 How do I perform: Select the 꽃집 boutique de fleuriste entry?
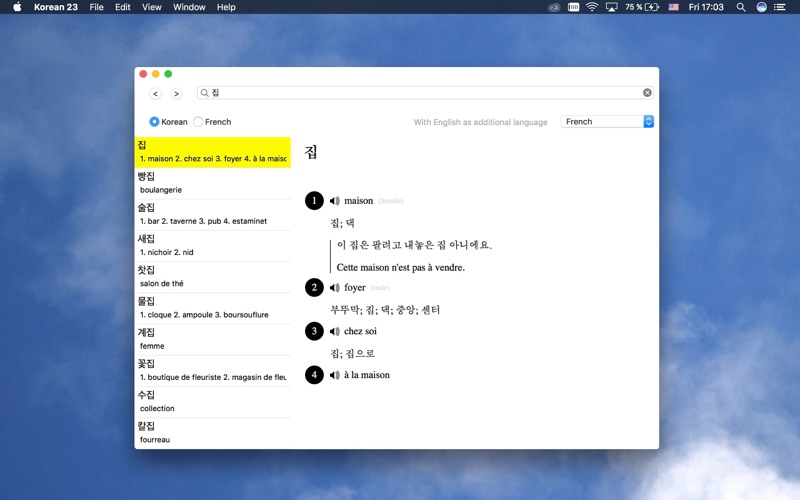click(x=213, y=370)
